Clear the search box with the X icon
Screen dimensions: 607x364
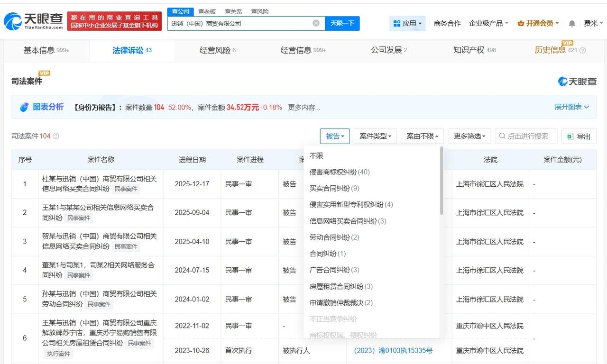coord(315,23)
